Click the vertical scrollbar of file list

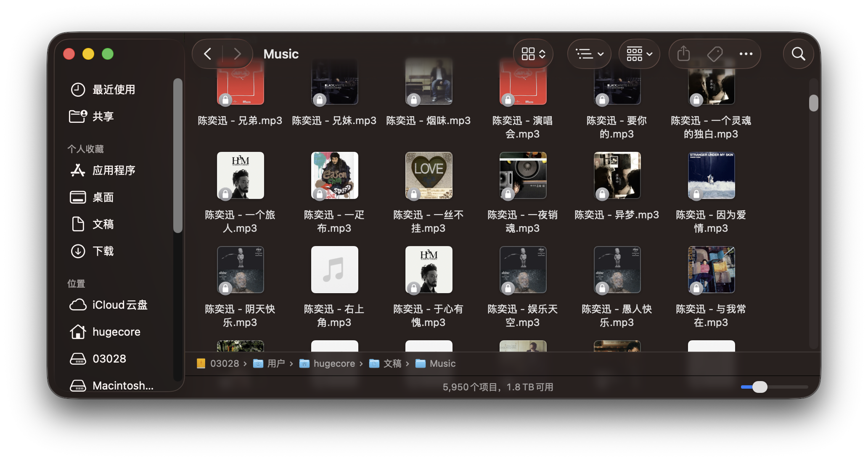tap(814, 103)
